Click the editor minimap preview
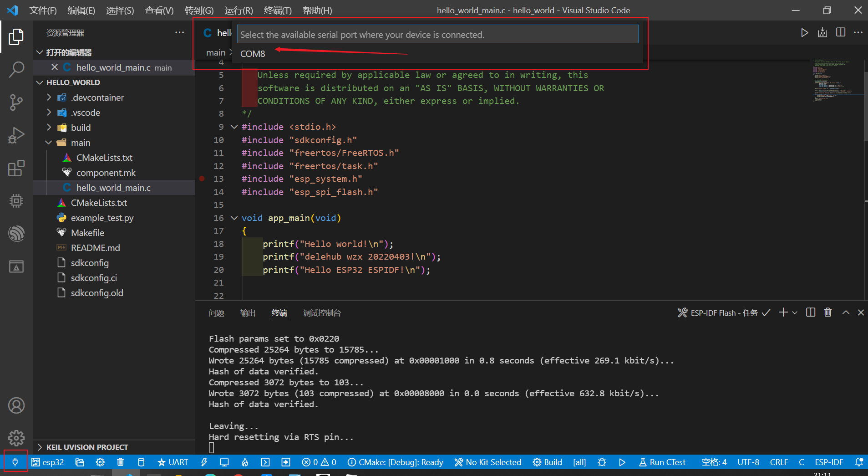Viewport: 868px width, 476px height. pos(838,81)
